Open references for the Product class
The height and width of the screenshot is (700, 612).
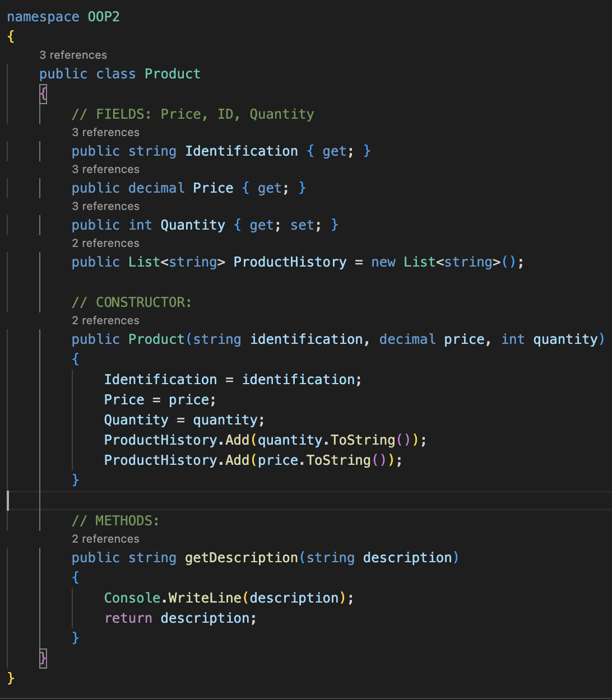click(73, 55)
